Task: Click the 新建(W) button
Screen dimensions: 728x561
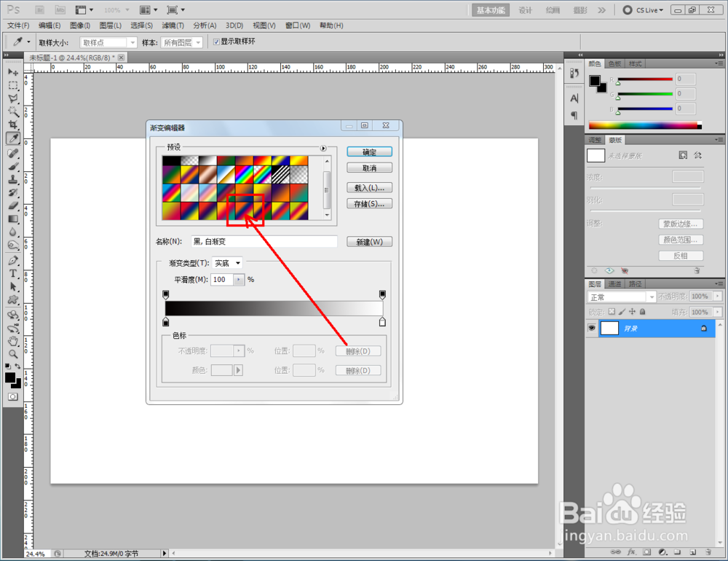Action: click(x=370, y=242)
